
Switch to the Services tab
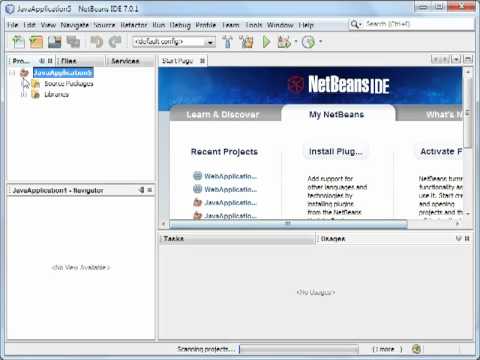pos(125,61)
